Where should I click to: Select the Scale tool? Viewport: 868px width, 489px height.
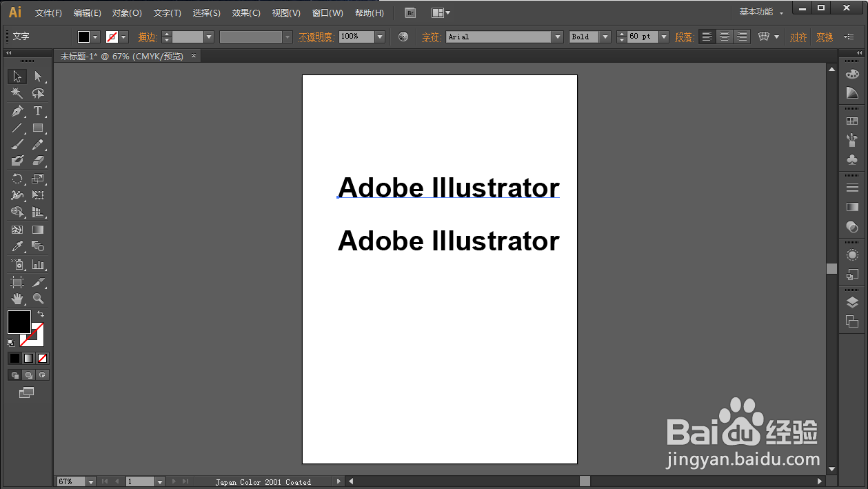(x=38, y=179)
